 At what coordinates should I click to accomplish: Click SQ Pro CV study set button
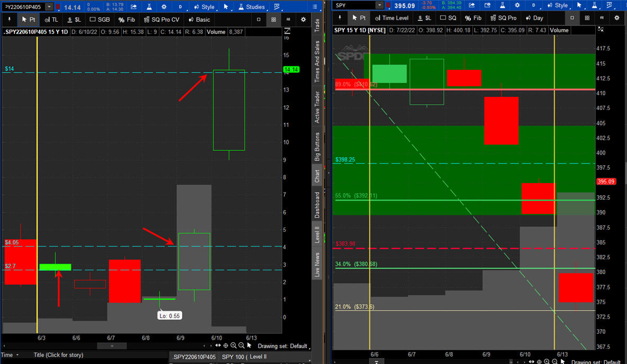162,19
